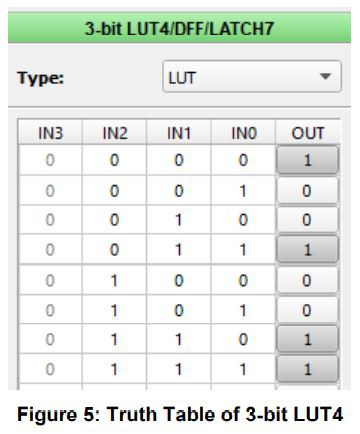The height and width of the screenshot is (434, 360).
Task: Click the IN0 cell in row 0001
Action: tap(243, 191)
